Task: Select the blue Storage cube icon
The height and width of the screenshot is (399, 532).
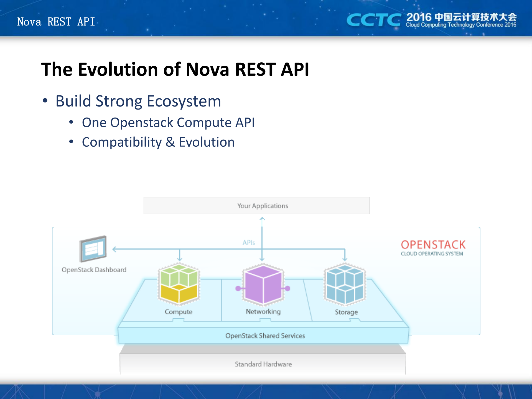Action: pos(345,284)
